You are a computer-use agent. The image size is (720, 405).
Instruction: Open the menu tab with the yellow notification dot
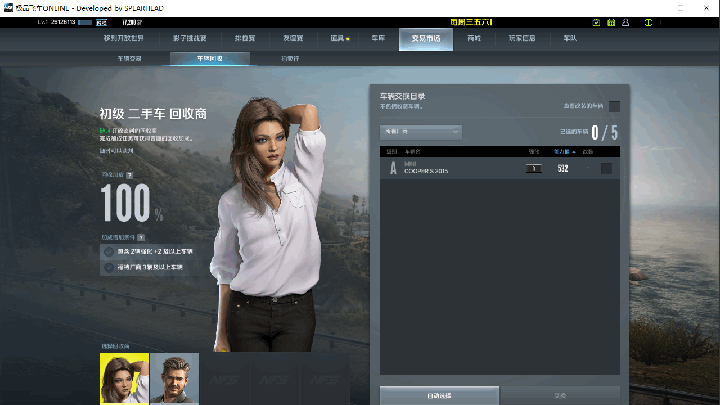[340, 38]
